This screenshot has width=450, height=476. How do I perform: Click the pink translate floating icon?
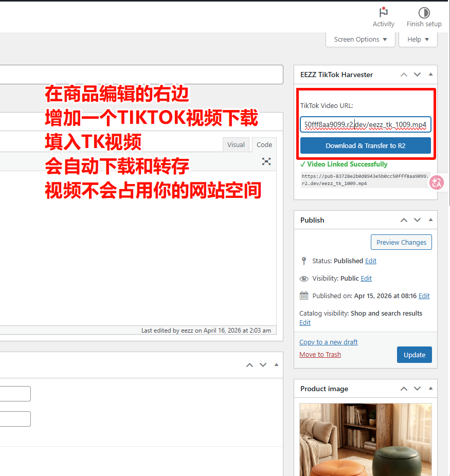pyautogui.click(x=437, y=181)
